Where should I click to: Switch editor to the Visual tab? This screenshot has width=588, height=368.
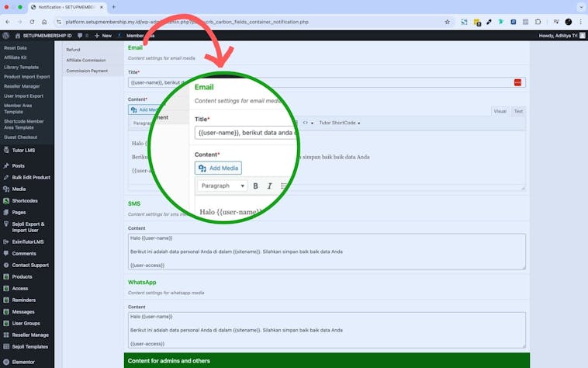coord(500,111)
